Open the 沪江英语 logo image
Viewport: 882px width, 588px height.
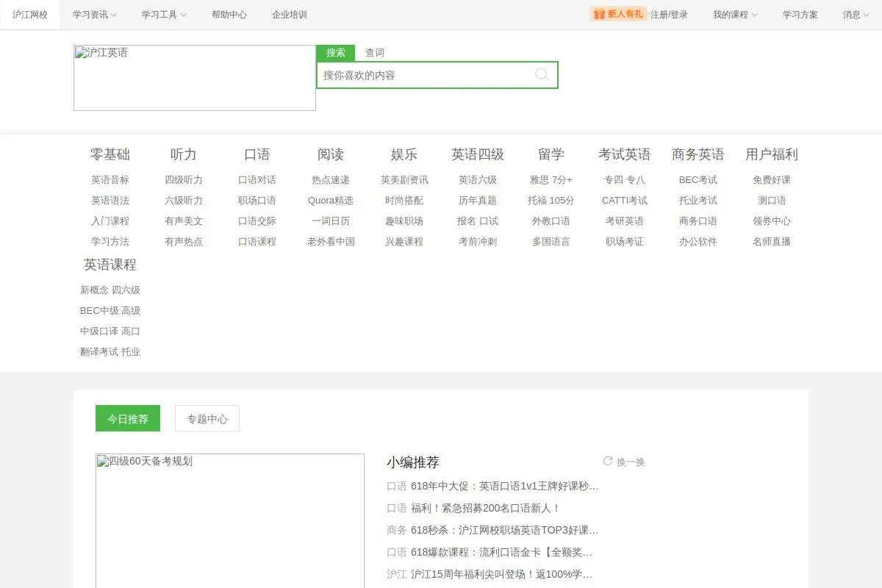[x=195, y=78]
